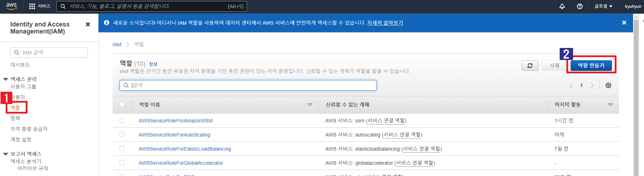Sort by 마지막 활동 column arrow

pyautogui.click(x=610, y=105)
